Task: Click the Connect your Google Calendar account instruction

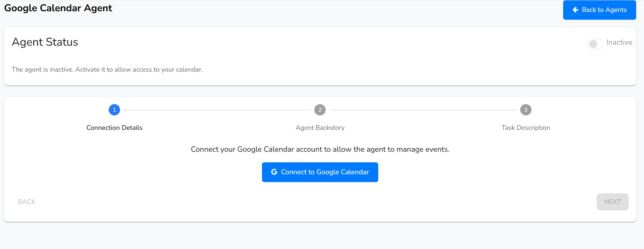Action: pyautogui.click(x=320, y=149)
